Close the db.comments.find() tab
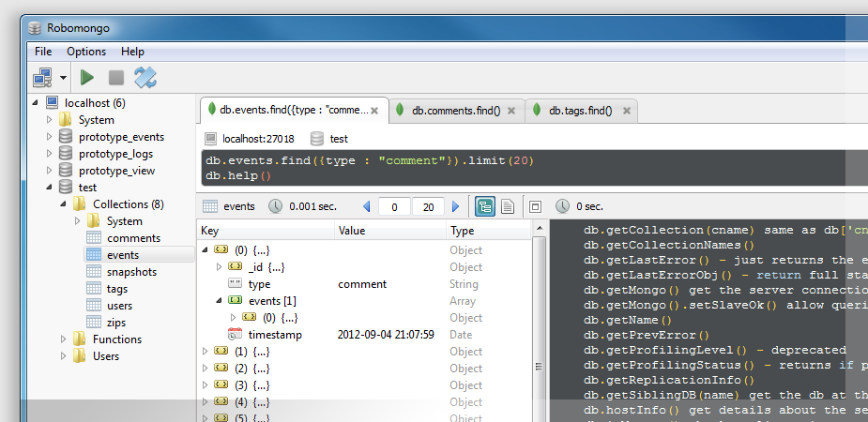The height and width of the screenshot is (422, 868). click(x=511, y=111)
